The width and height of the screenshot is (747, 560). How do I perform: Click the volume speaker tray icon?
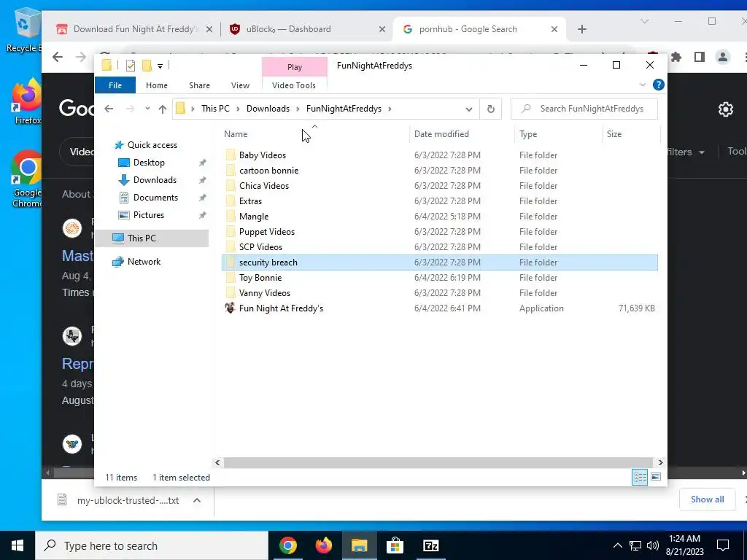pyautogui.click(x=653, y=545)
